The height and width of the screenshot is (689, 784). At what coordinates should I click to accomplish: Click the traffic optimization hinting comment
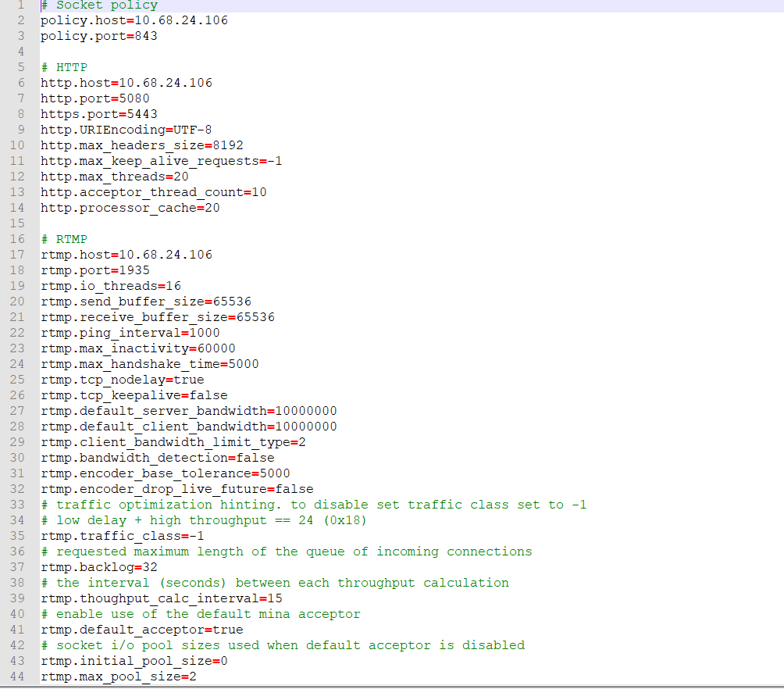(x=313, y=505)
